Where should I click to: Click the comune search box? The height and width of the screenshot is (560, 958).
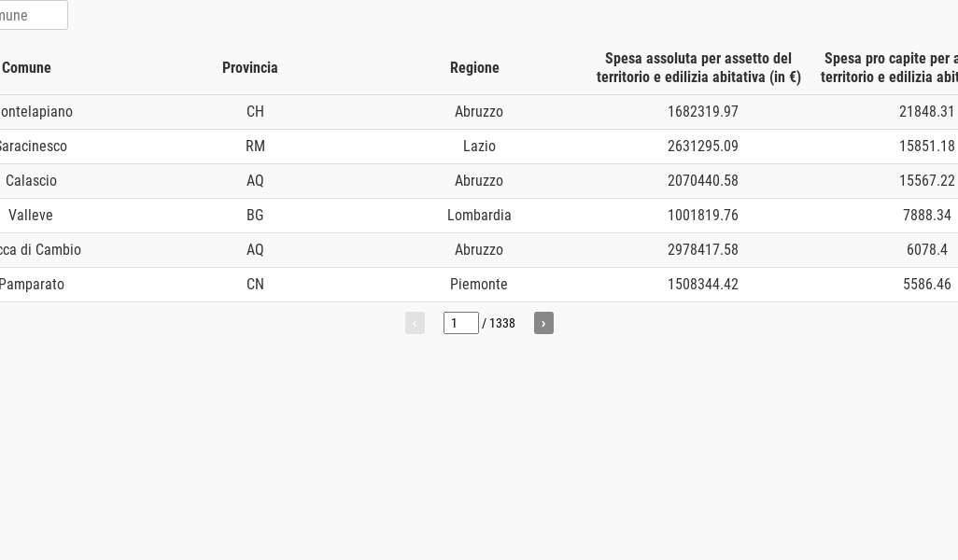tap(32, 15)
